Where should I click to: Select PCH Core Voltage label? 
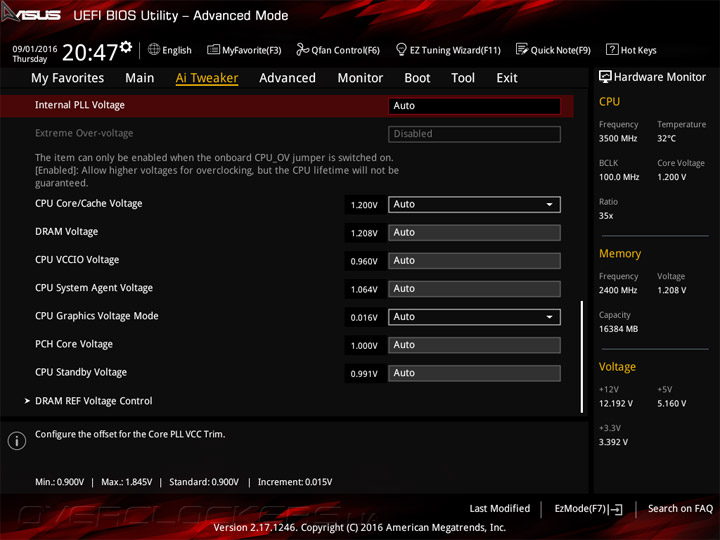pos(74,344)
